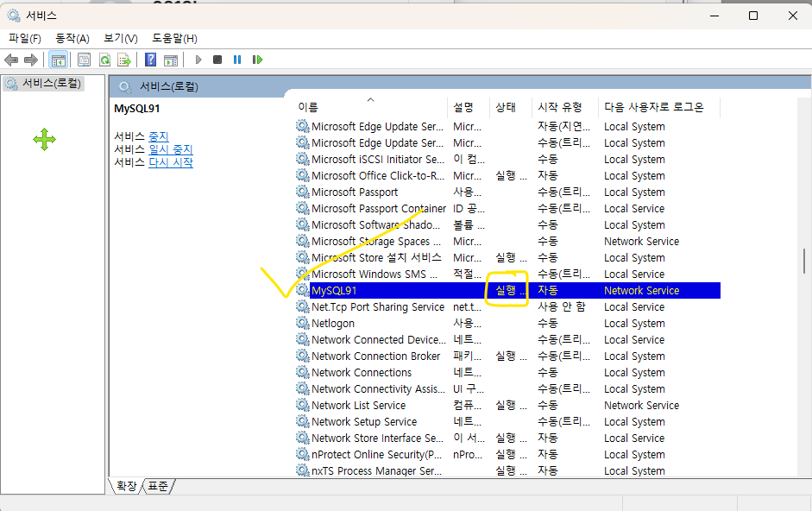Viewport: 812px width, 511px height.
Task: Click the gear icon beside MySQL91
Action: 303,290
